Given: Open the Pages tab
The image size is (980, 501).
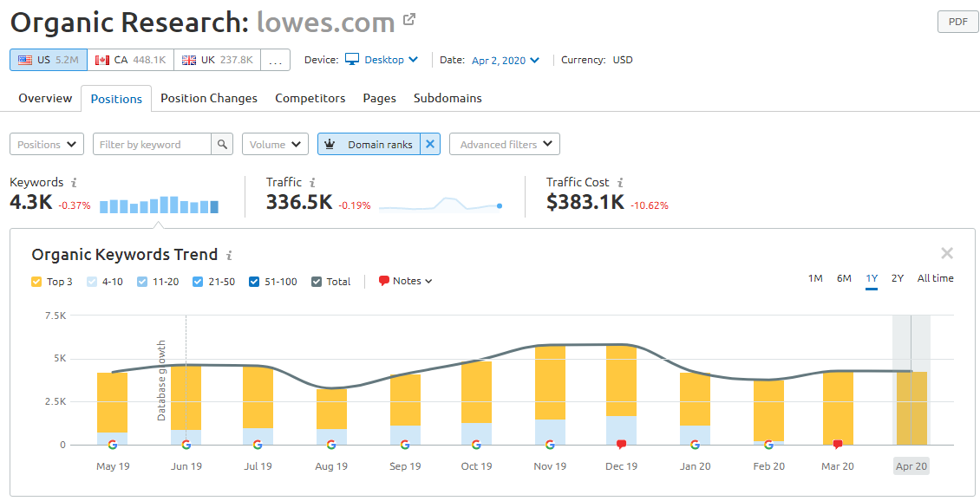Looking at the screenshot, I should [x=379, y=98].
